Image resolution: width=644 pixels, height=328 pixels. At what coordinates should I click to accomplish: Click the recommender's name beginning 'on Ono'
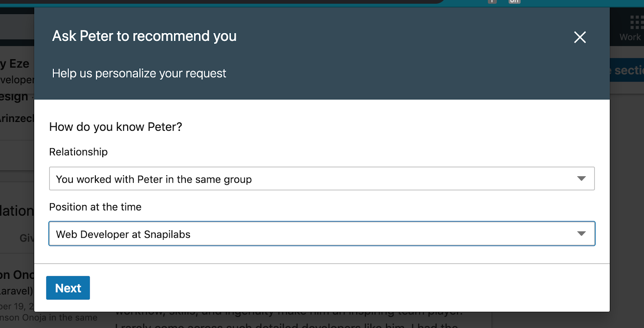click(17, 275)
